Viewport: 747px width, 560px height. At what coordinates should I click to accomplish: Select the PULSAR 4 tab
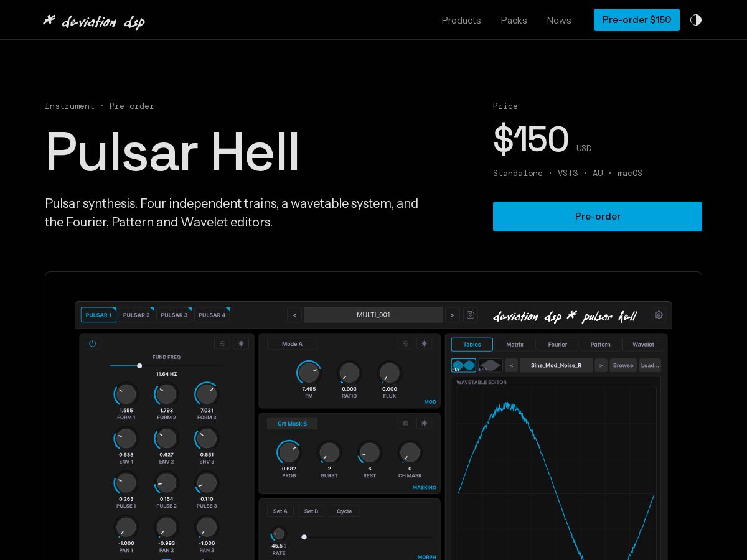(x=212, y=315)
